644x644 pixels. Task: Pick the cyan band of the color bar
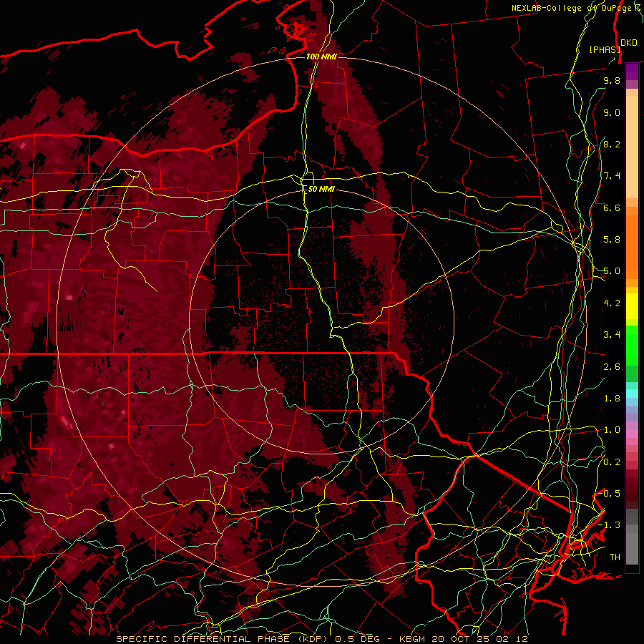pyautogui.click(x=632, y=394)
